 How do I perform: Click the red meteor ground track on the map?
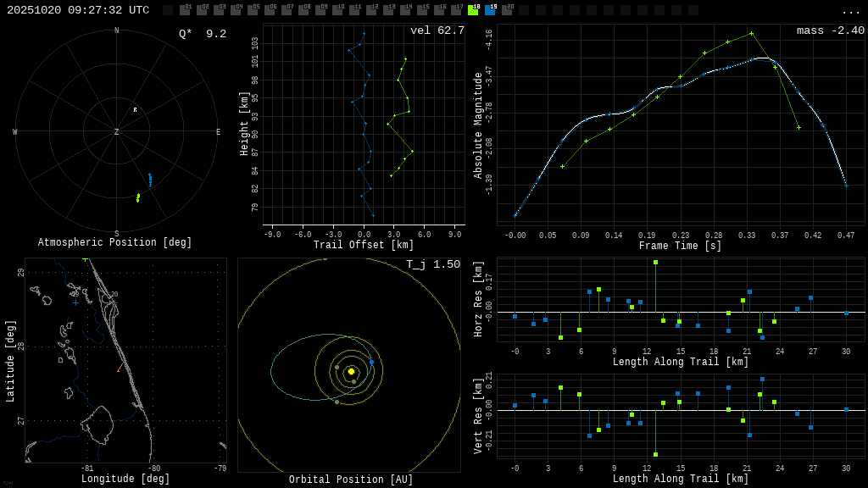(x=120, y=369)
